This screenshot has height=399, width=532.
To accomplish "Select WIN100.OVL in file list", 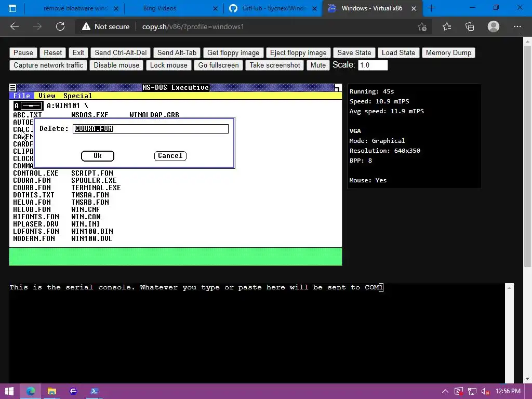I will point(91,239).
